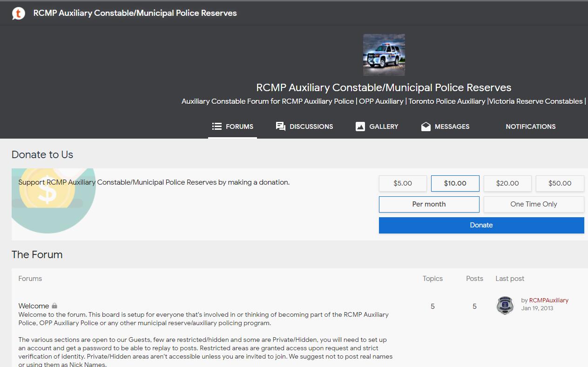The width and height of the screenshot is (588, 367).
Task: Go to the Messages tab
Action: tap(445, 127)
